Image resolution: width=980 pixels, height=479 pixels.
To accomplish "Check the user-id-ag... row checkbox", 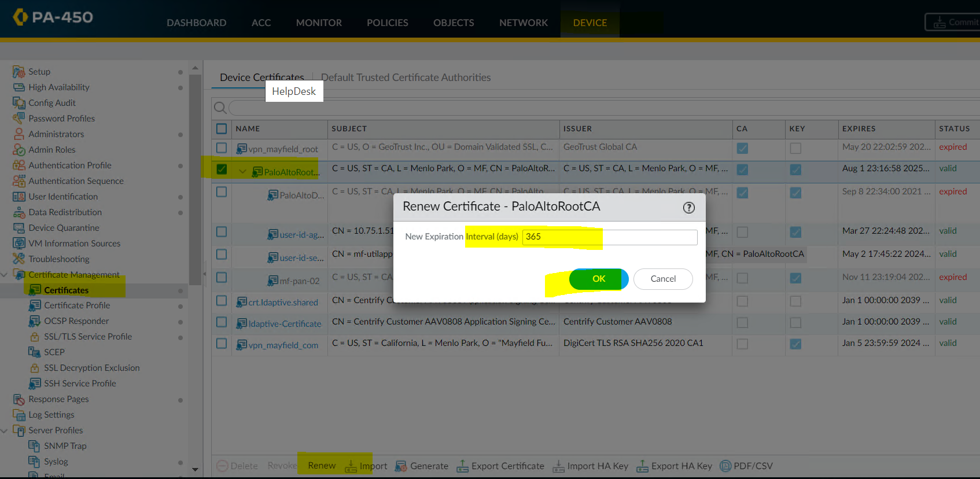I will pos(222,231).
